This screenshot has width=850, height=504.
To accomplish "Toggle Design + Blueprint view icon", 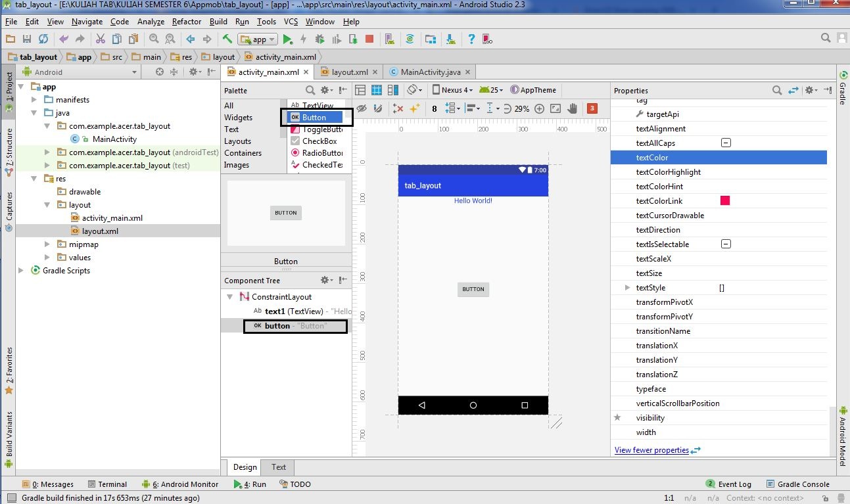I will (393, 90).
